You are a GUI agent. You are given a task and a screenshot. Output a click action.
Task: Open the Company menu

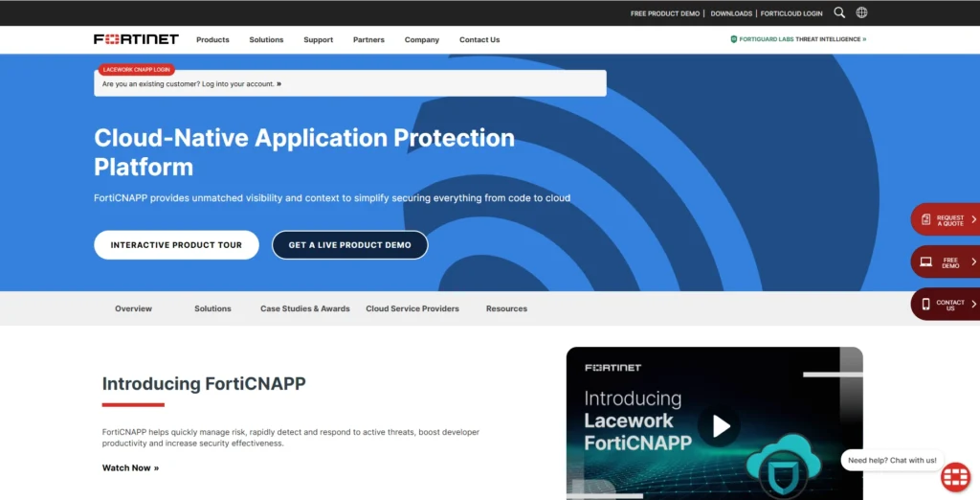(422, 39)
